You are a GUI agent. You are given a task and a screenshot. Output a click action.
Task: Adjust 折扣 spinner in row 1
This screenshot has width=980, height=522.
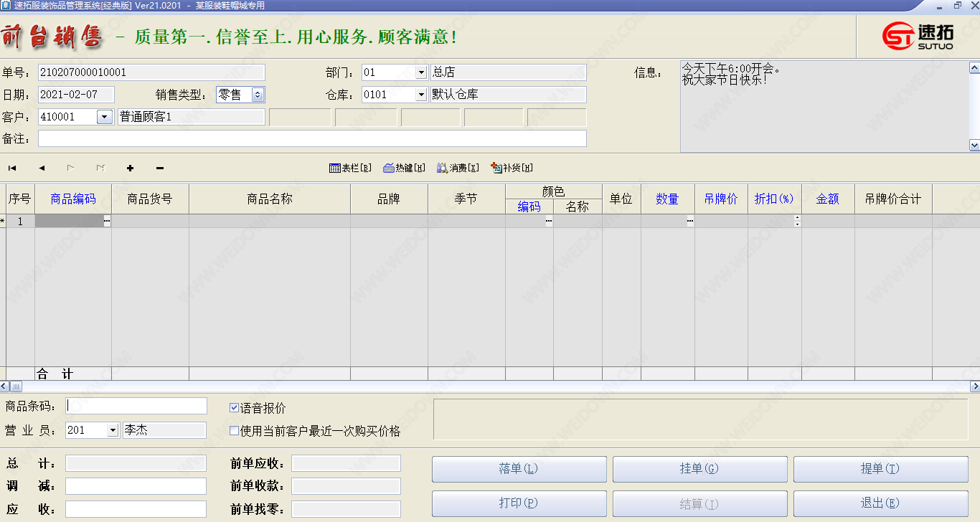(798, 222)
